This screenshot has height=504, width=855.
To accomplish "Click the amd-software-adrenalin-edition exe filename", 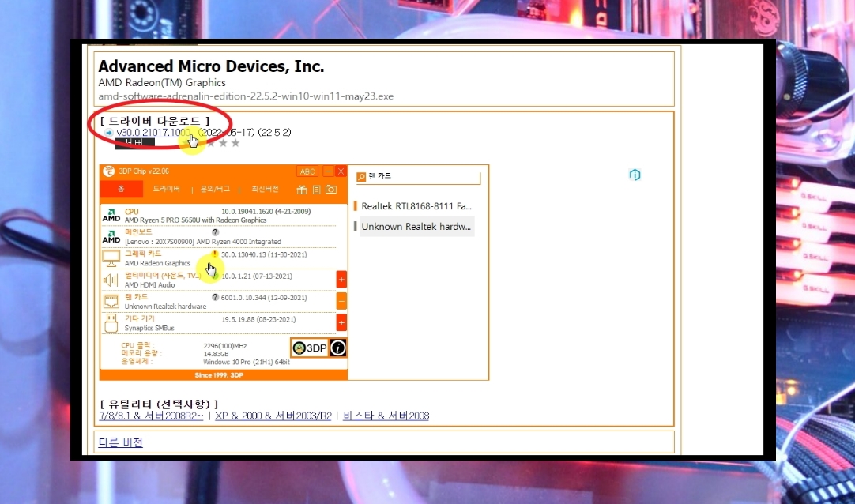I will [x=246, y=96].
